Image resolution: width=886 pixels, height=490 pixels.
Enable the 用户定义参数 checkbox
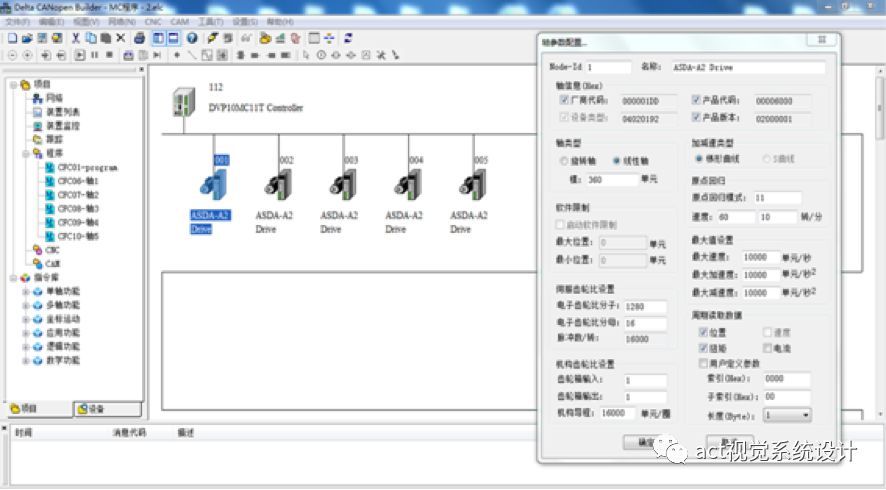point(703,363)
